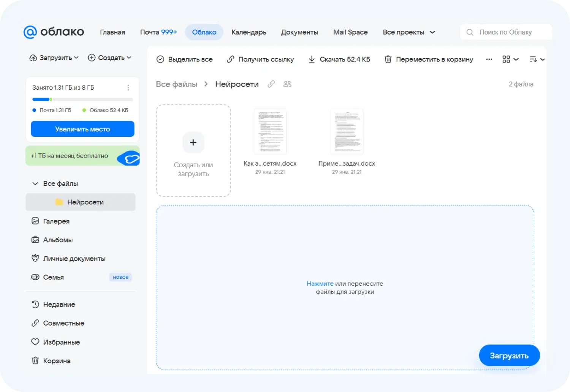Open the Как э...сетям.docx file thumbnail
Viewport: 570px width, 392px height.
[270, 131]
